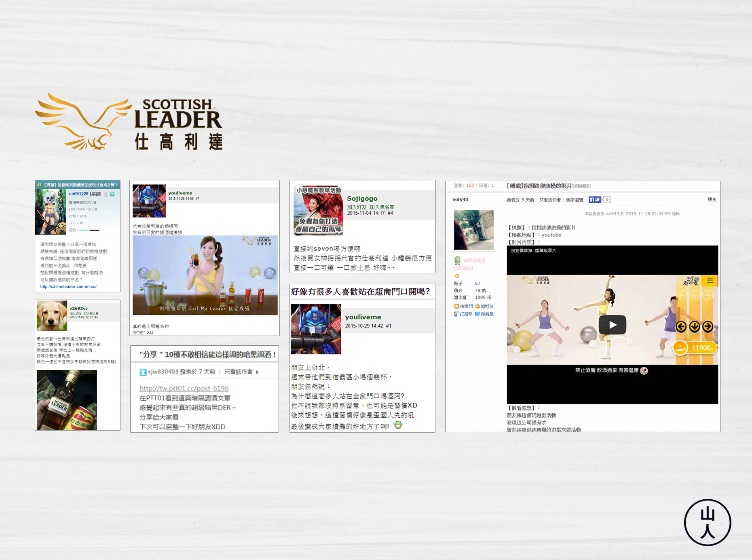Click the [複製鏈接] copy link
This screenshot has width=752, height=560.
(581, 186)
